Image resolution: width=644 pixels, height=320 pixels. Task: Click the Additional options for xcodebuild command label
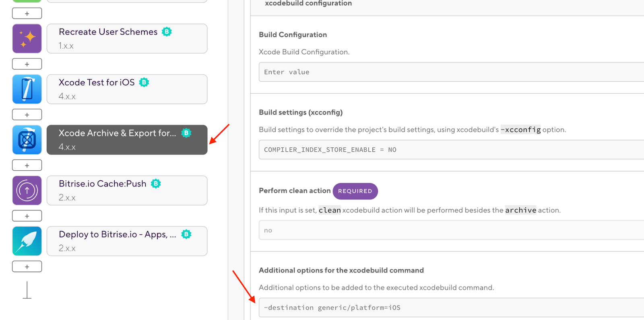(341, 270)
